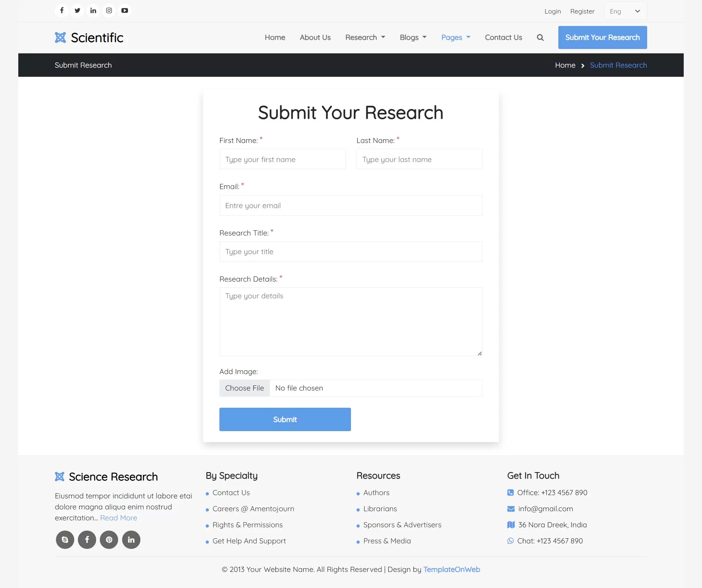The width and height of the screenshot is (702, 588).
Task: Open the Read More link in the footer
Action: click(118, 518)
